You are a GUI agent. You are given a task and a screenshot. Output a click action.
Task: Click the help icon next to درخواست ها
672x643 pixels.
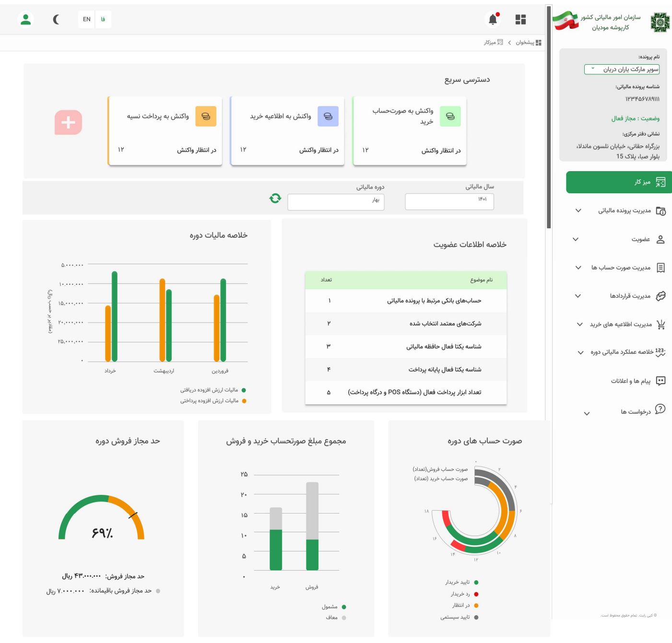(x=660, y=409)
